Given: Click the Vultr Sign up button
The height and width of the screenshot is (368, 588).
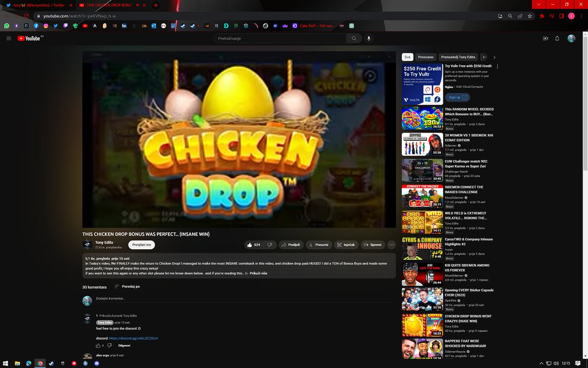Looking at the screenshot, I should 458,97.
